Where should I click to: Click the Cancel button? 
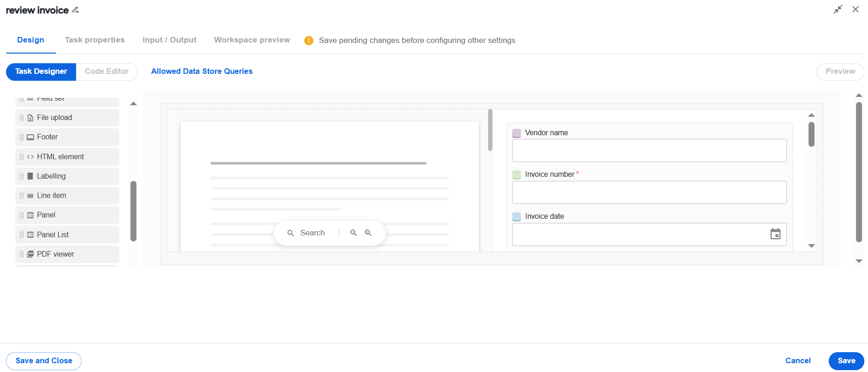pos(798,361)
